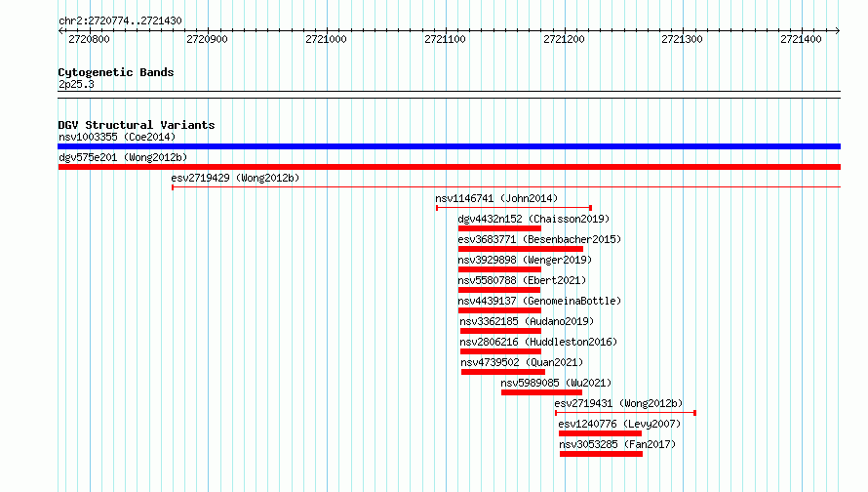This screenshot has width=868, height=492.
Task: Click the left arrowhead of the ruler
Action: point(60,30)
